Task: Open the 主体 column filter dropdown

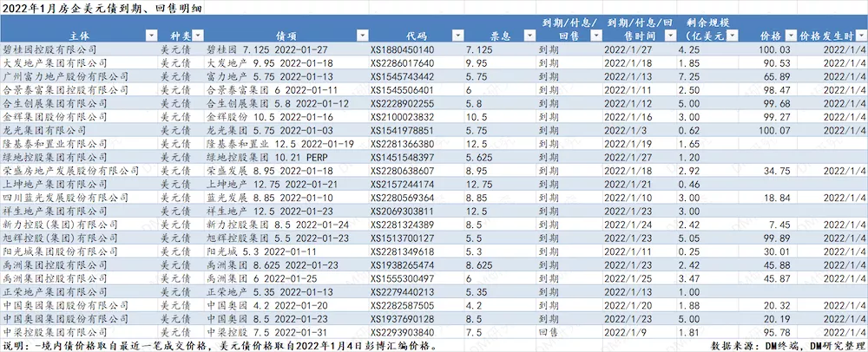Action: pos(150,36)
